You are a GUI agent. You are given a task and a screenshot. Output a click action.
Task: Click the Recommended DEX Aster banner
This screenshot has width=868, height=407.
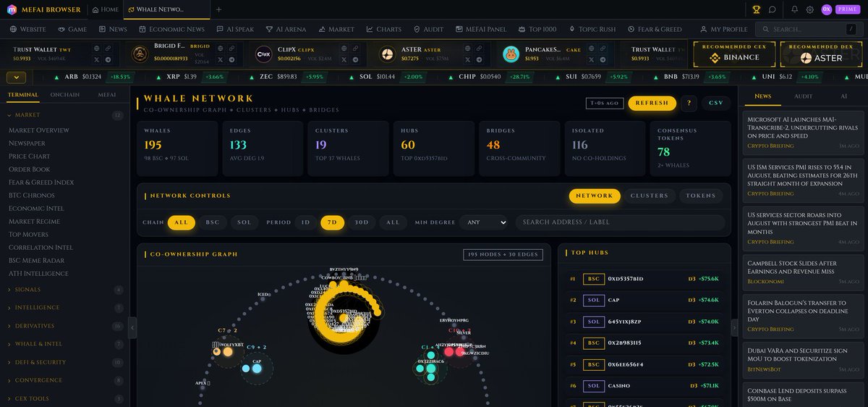click(x=821, y=54)
